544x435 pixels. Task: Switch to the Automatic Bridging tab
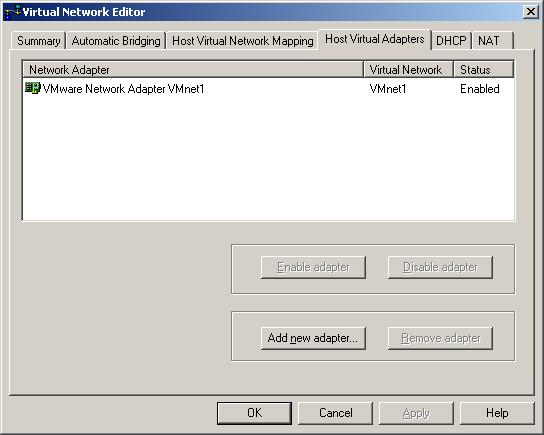pos(116,41)
